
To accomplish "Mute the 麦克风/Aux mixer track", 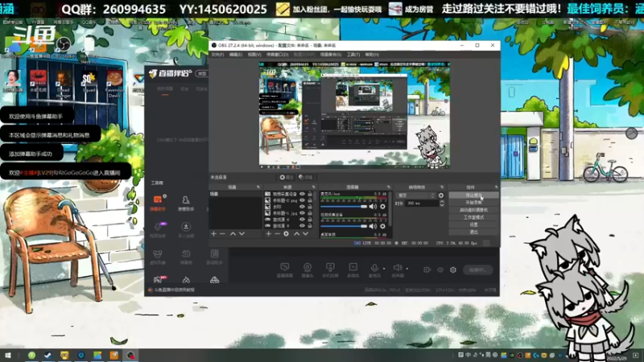I will click(x=373, y=207).
